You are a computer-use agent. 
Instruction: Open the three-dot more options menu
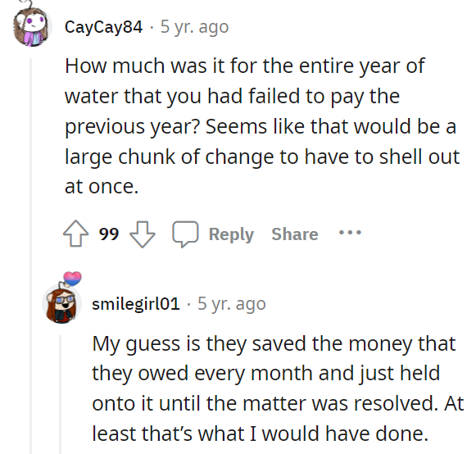click(350, 233)
